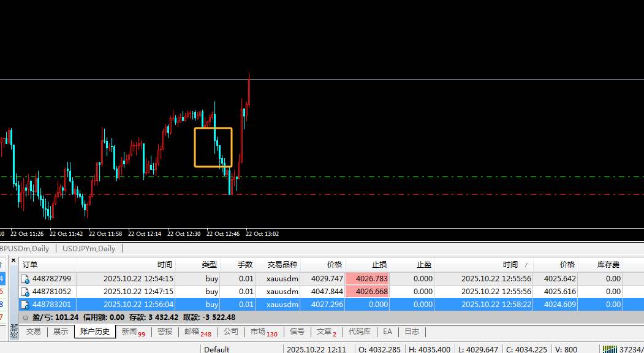Click the connection status bars icon
The image size is (644, 353).
tap(610, 349)
